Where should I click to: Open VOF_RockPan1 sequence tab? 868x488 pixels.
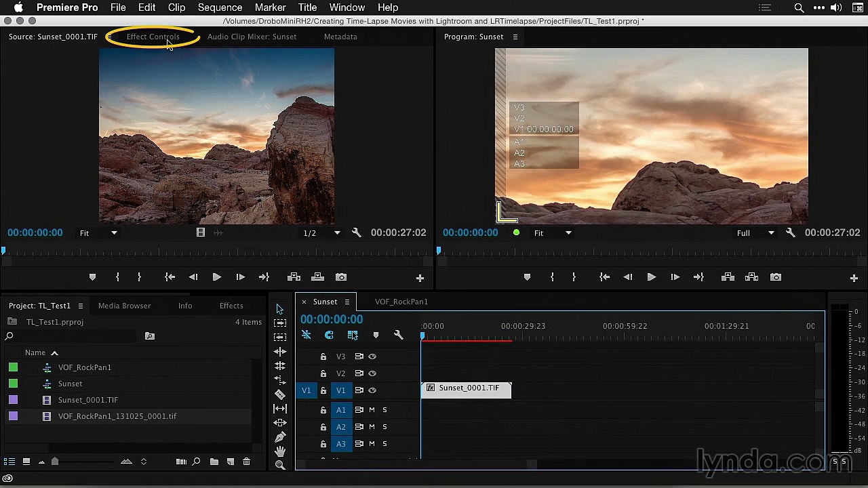pyautogui.click(x=401, y=302)
